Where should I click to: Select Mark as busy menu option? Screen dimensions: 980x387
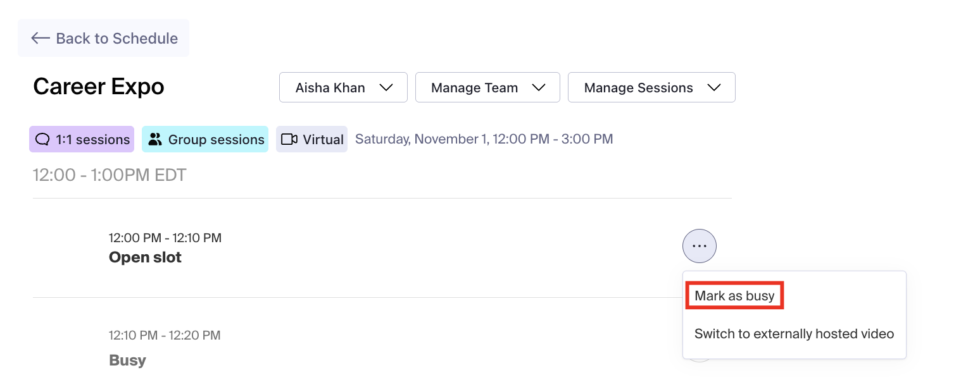point(734,296)
